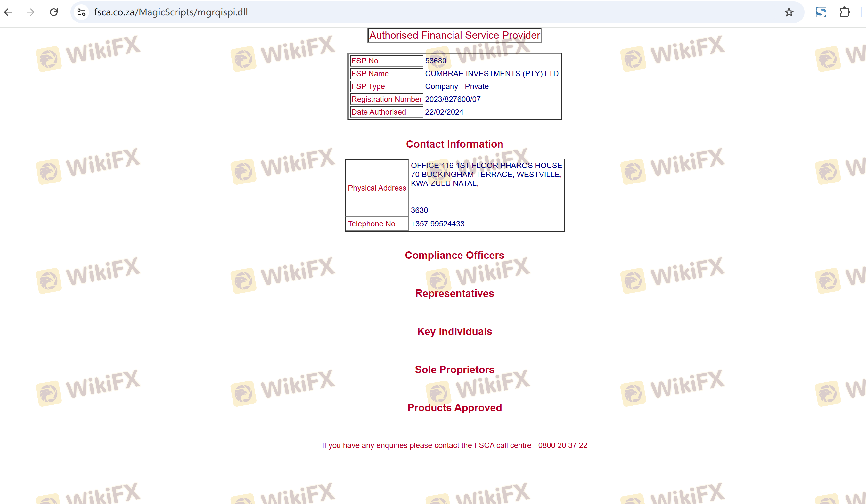This screenshot has width=866, height=504.
Task: Click registration number 2023/827600/07
Action: click(x=453, y=99)
